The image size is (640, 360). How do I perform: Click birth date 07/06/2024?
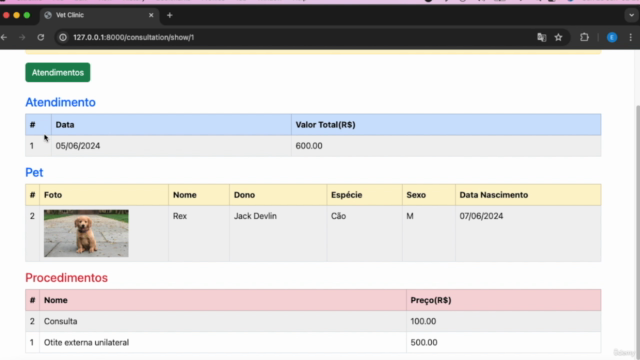[481, 216]
